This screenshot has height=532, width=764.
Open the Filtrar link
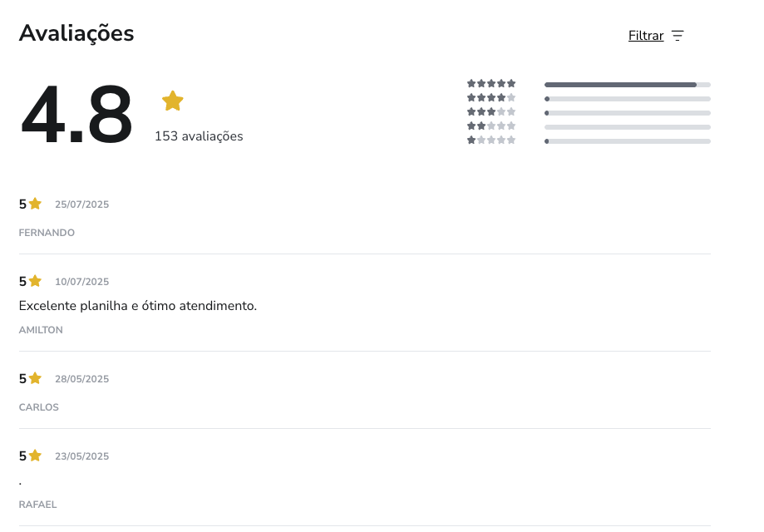click(x=646, y=36)
